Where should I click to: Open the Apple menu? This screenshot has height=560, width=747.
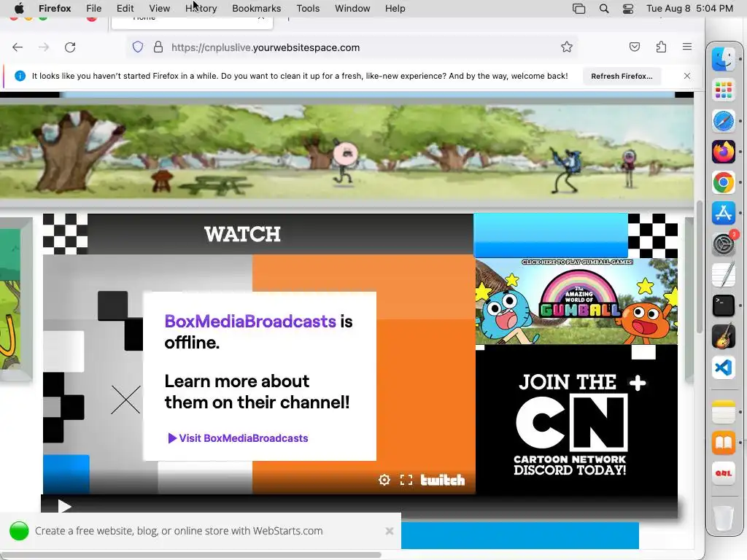(18, 8)
